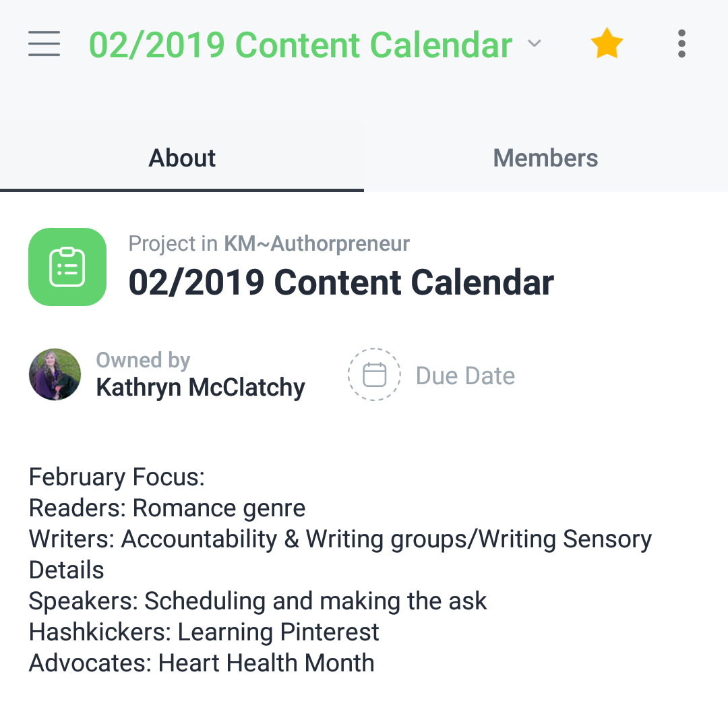Click the green 02/2019 Content Calendar header title
This screenshot has width=728, height=728.
301,45
